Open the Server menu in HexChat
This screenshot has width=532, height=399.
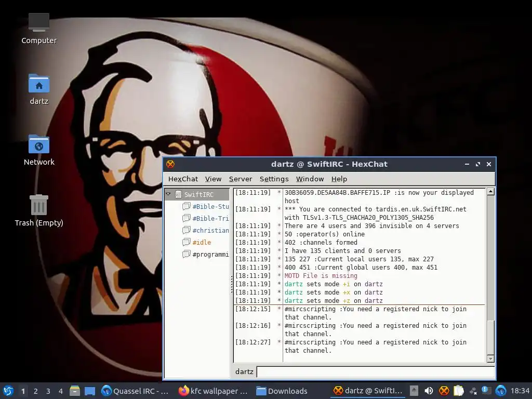click(x=240, y=179)
